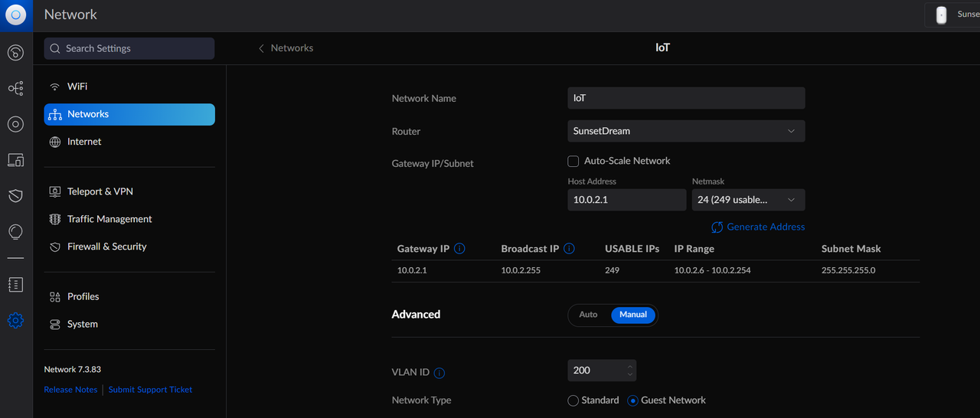The image size is (980, 418).
Task: Open the Dashboard icon in left rail
Action: click(15, 53)
